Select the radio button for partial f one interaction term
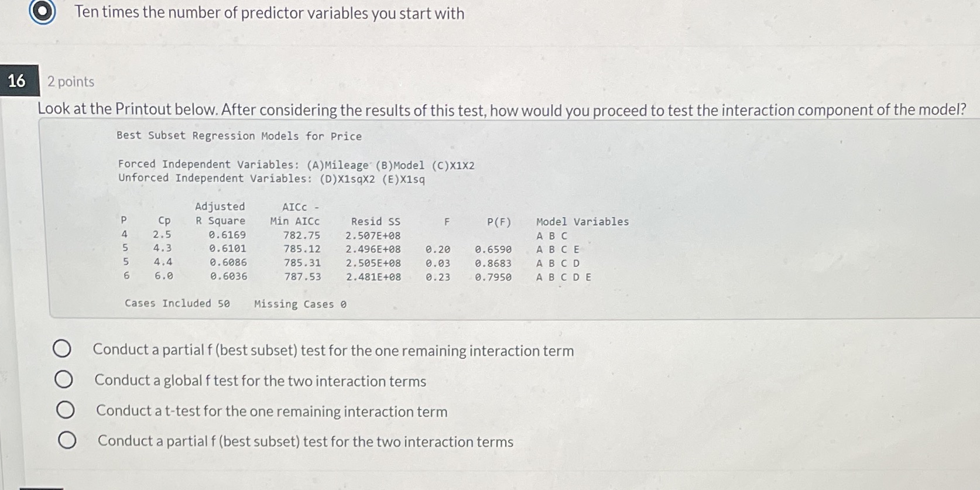980x490 pixels. (63, 349)
